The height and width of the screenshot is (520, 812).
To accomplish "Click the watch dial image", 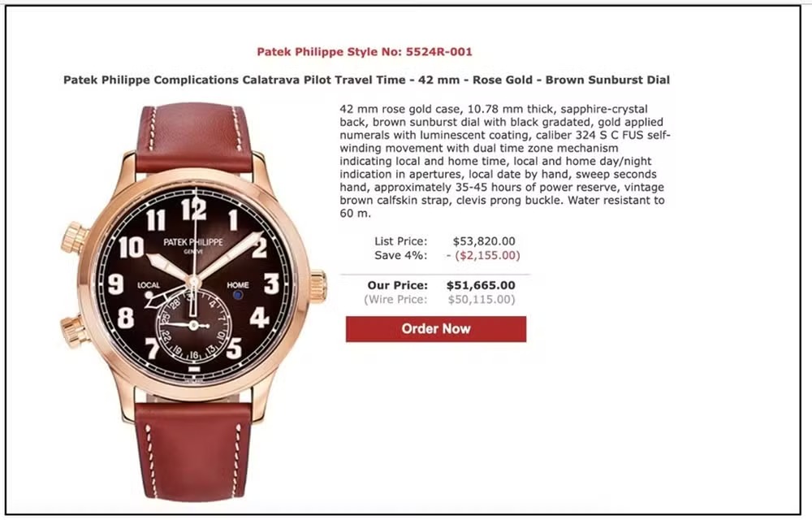I will (x=194, y=284).
